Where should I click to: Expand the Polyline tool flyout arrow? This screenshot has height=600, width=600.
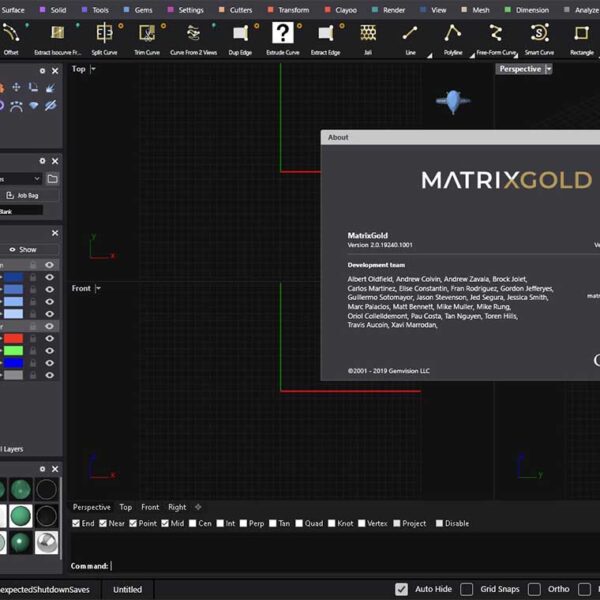(x=472, y=55)
